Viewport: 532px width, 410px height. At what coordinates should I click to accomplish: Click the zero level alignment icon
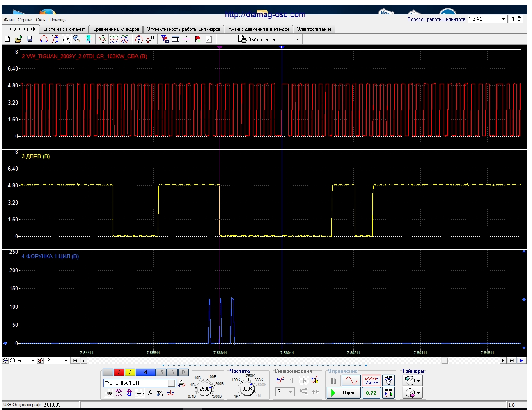[150, 39]
